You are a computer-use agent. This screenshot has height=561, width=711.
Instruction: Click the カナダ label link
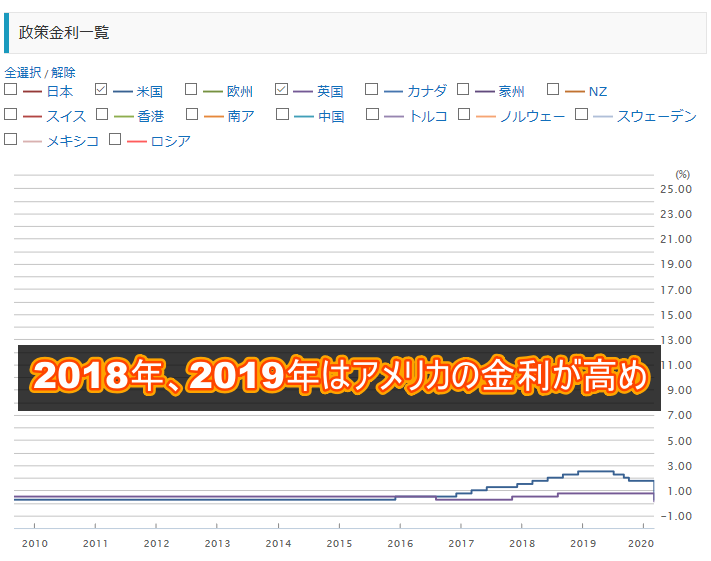[x=427, y=92]
